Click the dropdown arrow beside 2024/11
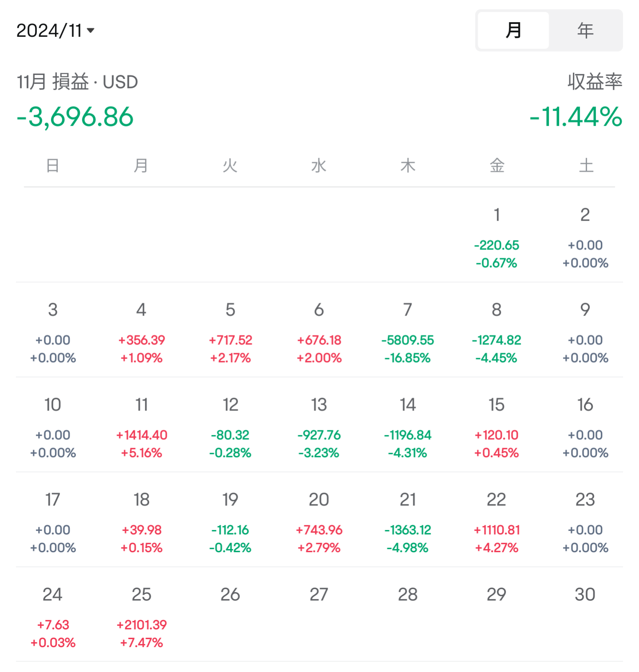 click(x=91, y=31)
